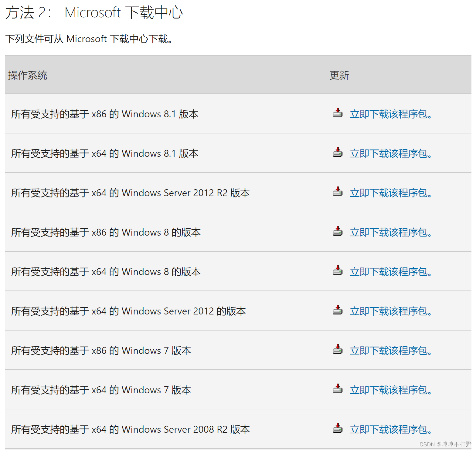Click download icon for x86 Windows 8.1 row
This screenshot has width=476, height=450.
click(337, 113)
